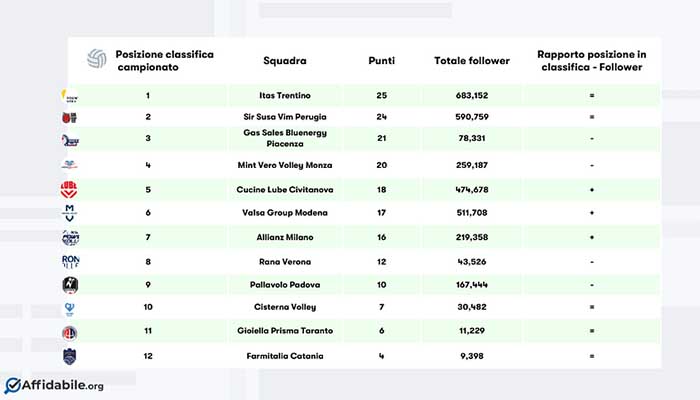This screenshot has width=700, height=400.
Task: Click the Mint Vero Volley Monza logo
Action: [x=70, y=165]
